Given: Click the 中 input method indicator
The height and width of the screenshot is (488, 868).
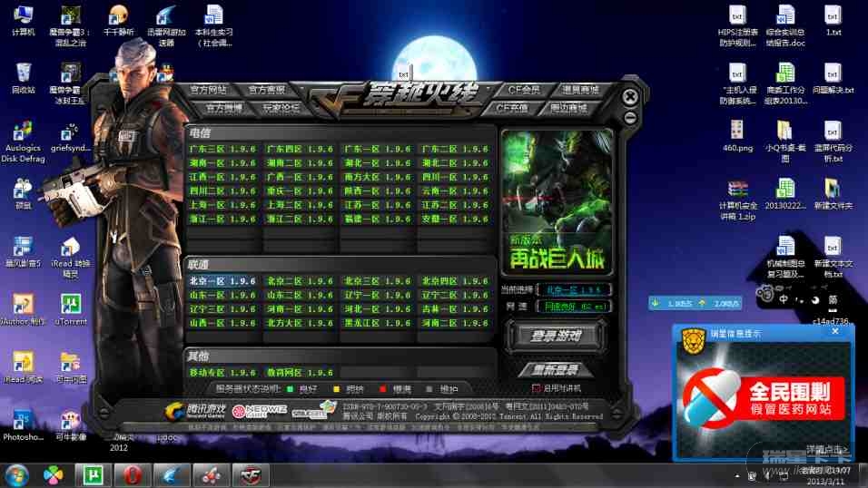Looking at the screenshot, I should point(784,299).
